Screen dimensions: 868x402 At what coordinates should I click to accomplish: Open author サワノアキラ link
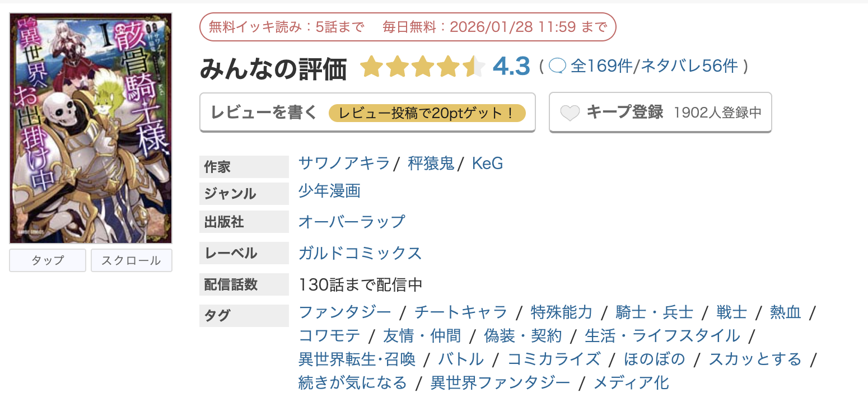click(344, 163)
